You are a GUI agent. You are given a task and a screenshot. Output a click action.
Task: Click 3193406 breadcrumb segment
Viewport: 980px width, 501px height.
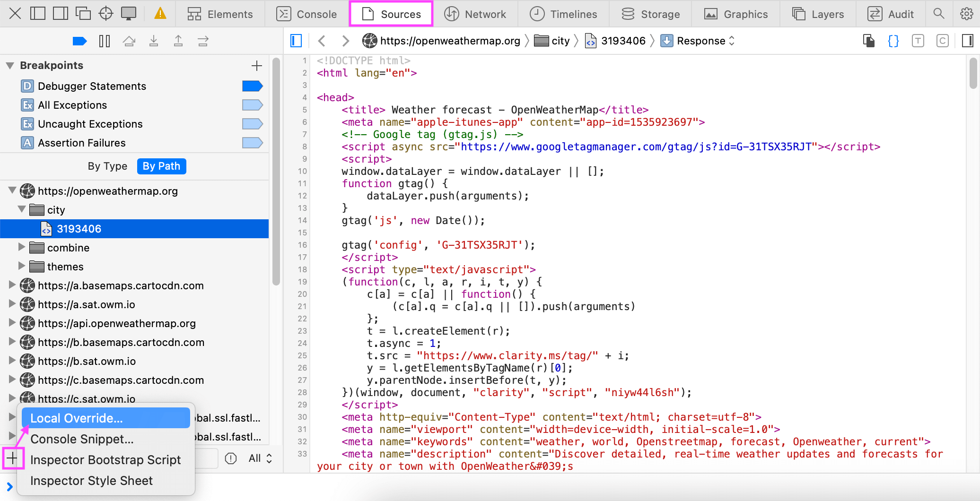click(x=616, y=41)
